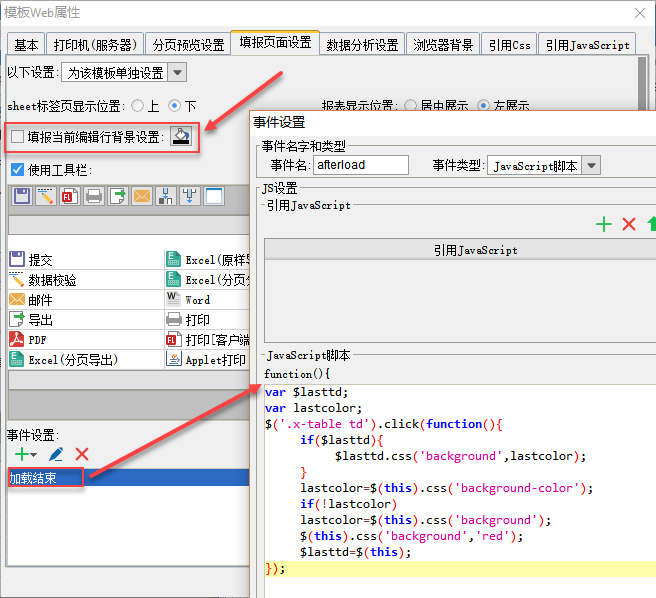Select the Applet打印 tool icon

174,359
